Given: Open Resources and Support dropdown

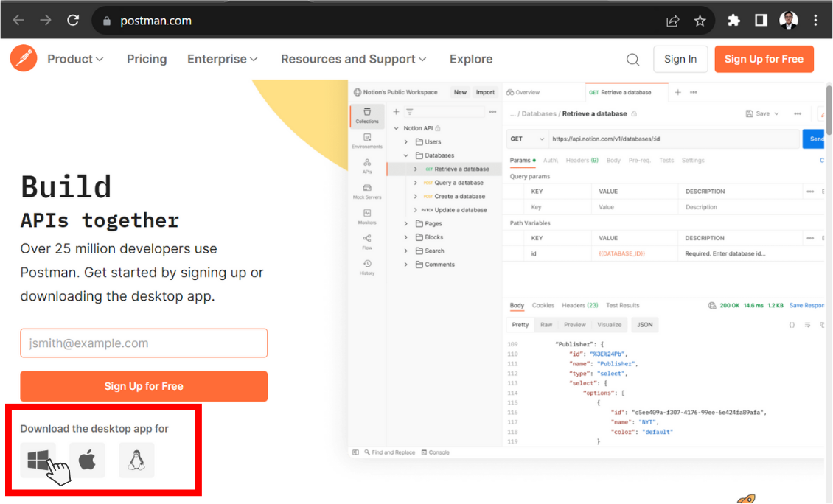Looking at the screenshot, I should (x=353, y=59).
